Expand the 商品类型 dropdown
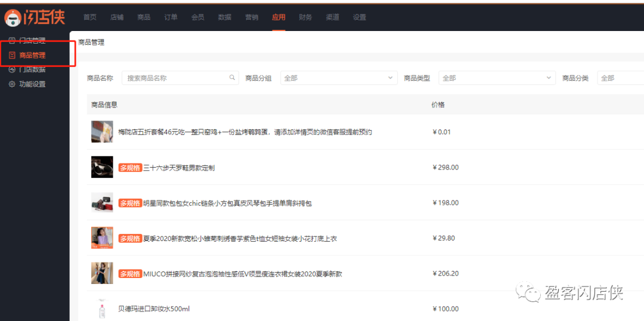The height and width of the screenshot is (321, 644). click(497, 78)
